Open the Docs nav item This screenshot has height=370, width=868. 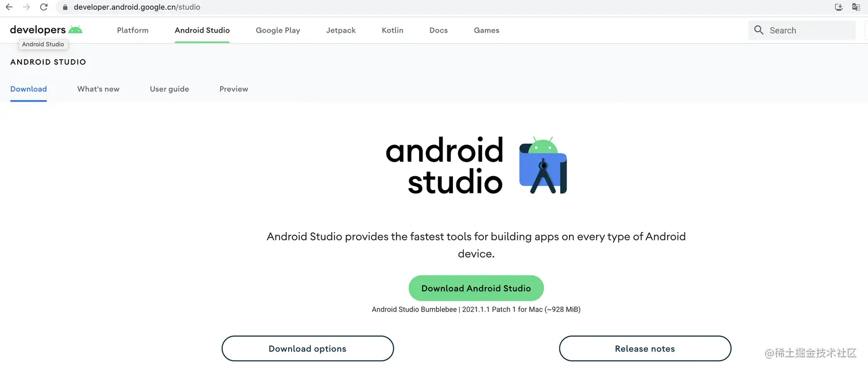(439, 30)
